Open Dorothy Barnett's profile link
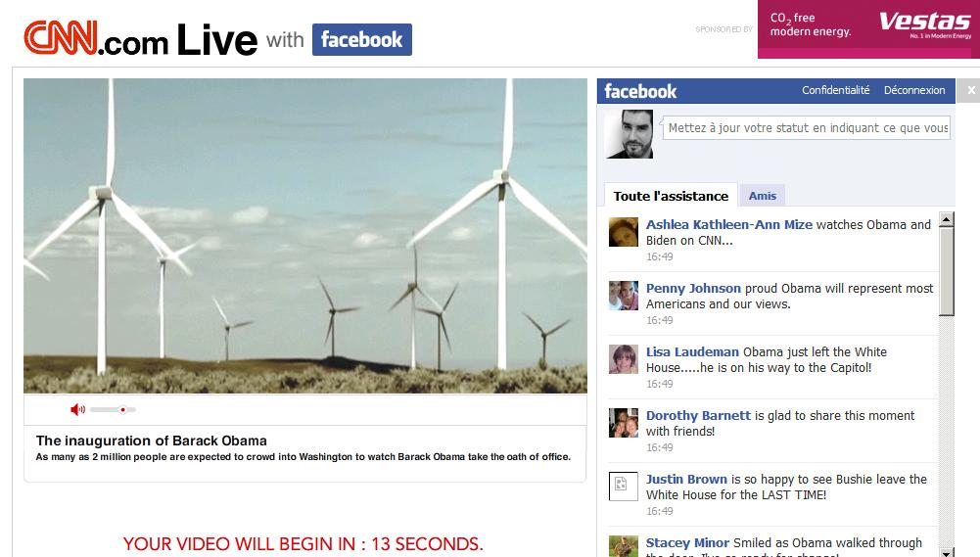Image resolution: width=980 pixels, height=557 pixels. pos(698,416)
